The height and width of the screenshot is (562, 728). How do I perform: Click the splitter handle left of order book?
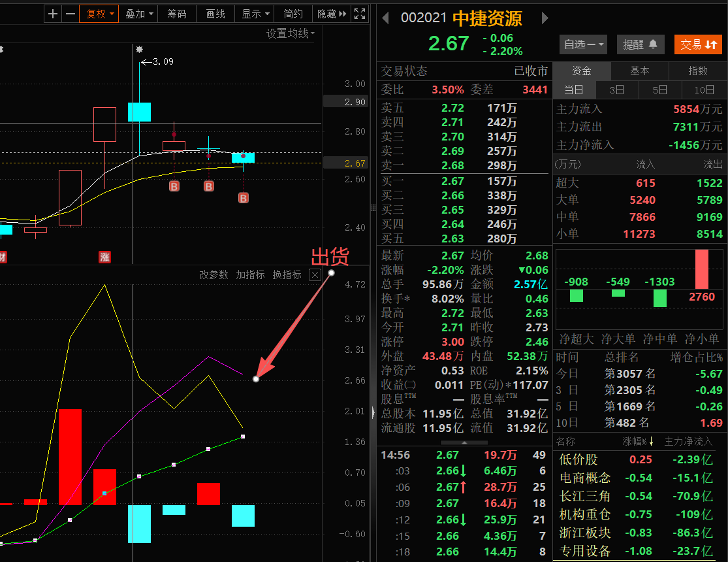point(373,208)
